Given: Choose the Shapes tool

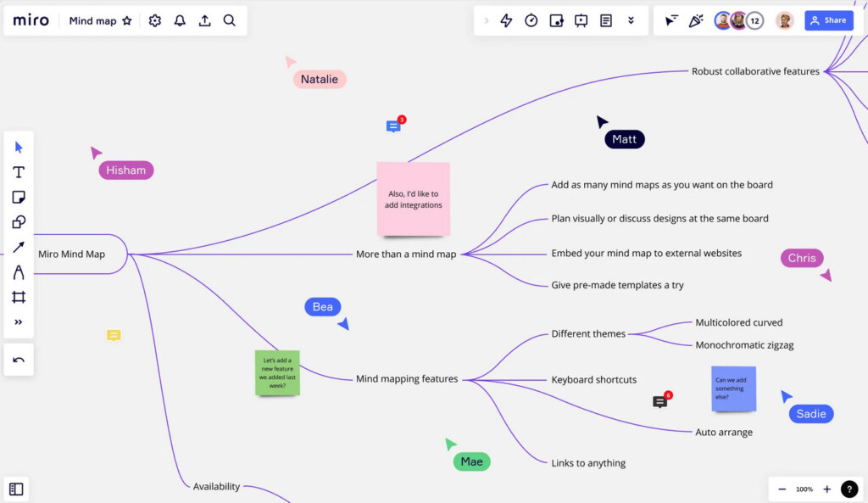Looking at the screenshot, I should (x=19, y=222).
